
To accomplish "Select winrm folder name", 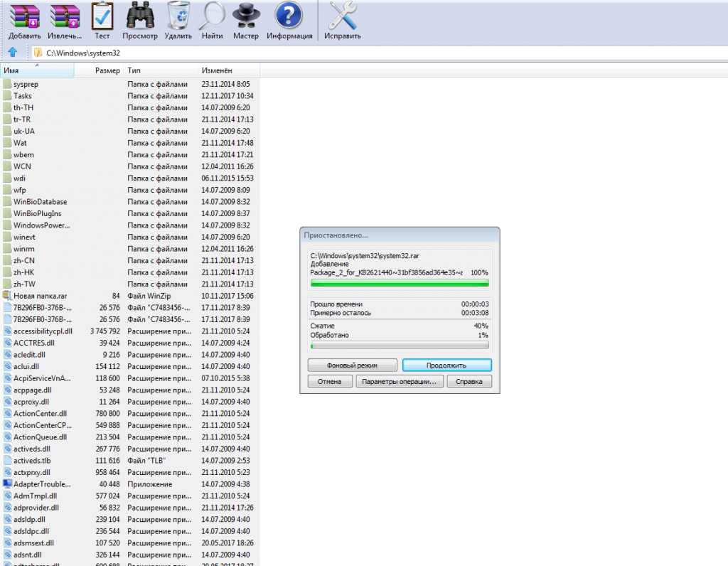I will click(x=23, y=249).
